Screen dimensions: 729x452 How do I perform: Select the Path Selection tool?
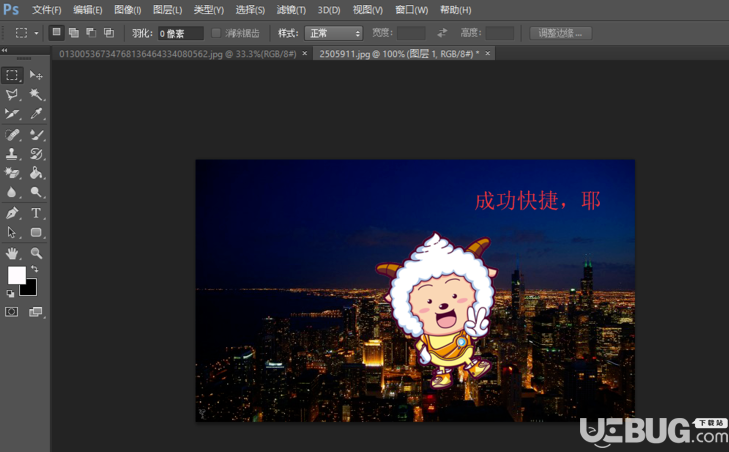12,232
